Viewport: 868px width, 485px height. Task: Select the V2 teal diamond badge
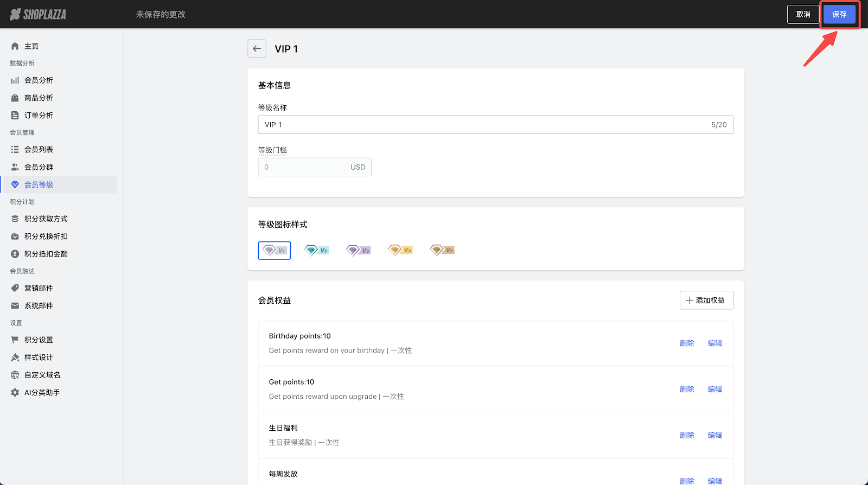pos(316,250)
